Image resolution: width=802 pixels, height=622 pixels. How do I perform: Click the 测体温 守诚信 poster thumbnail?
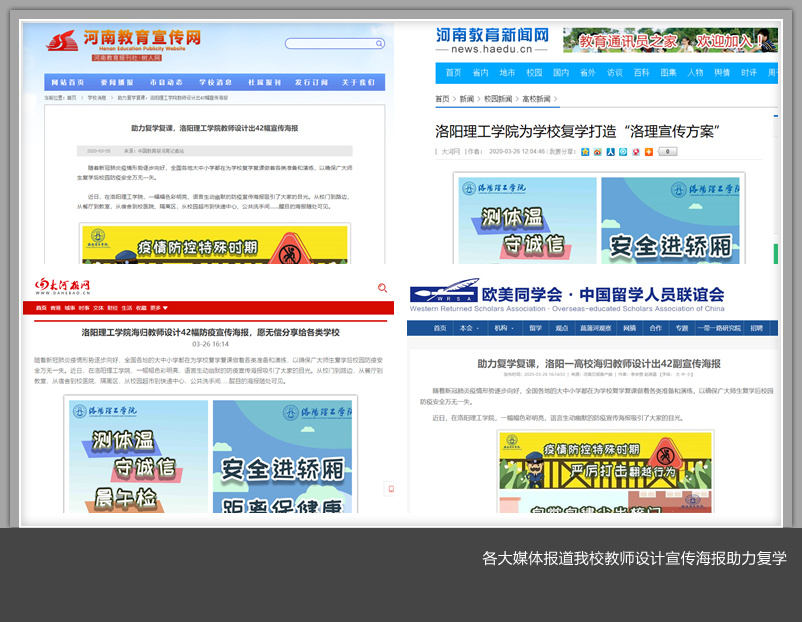[525, 220]
